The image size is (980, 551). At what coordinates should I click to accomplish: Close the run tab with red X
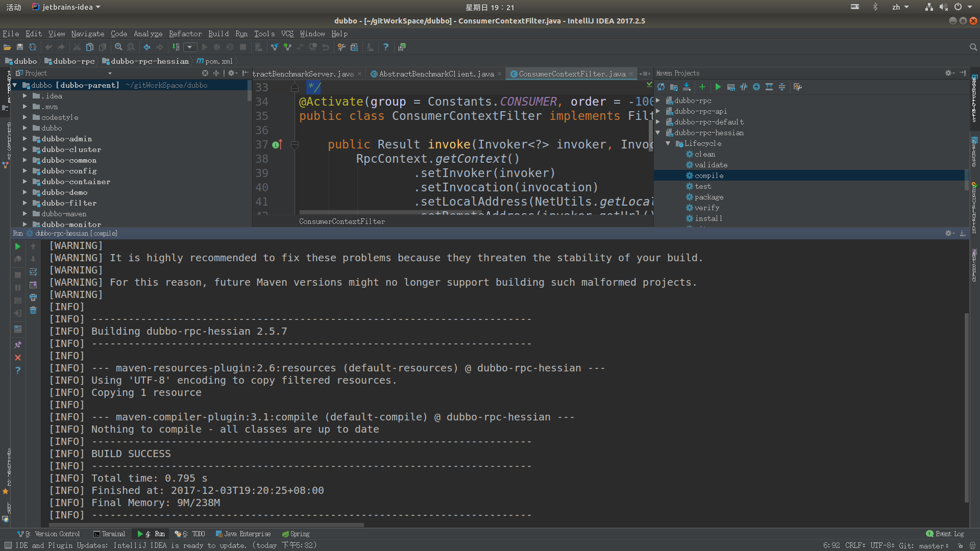(18, 358)
